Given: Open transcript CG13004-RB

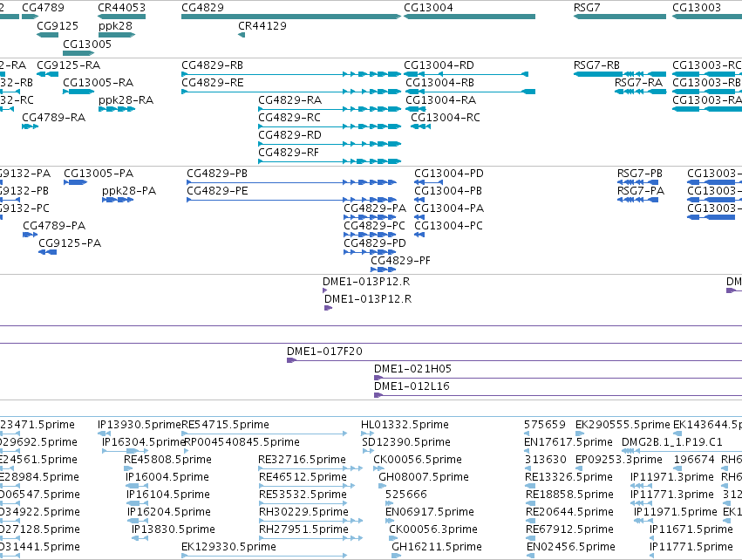Looking at the screenshot, I should [x=439, y=83].
